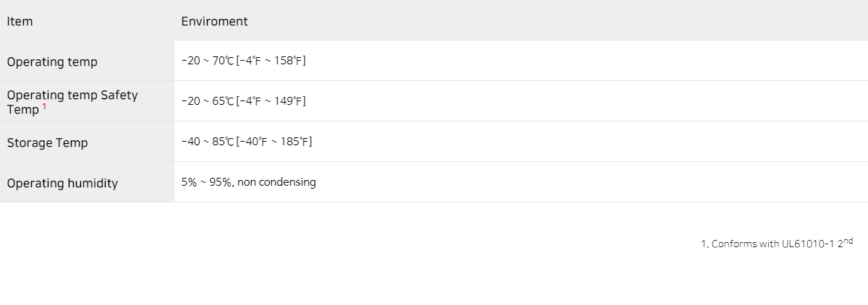Image resolution: width=868 pixels, height=305 pixels.
Task: Click the word humidity in last row
Action: (91, 184)
